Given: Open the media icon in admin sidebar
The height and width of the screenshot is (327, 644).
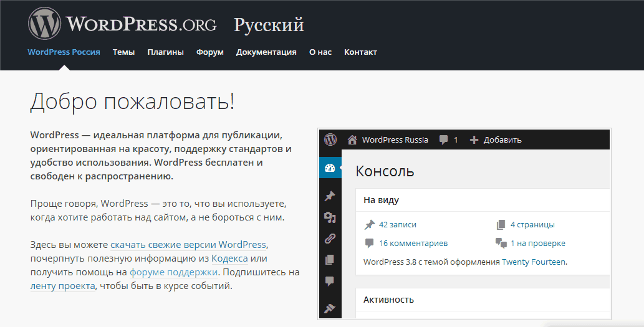Looking at the screenshot, I should pyautogui.click(x=330, y=217).
